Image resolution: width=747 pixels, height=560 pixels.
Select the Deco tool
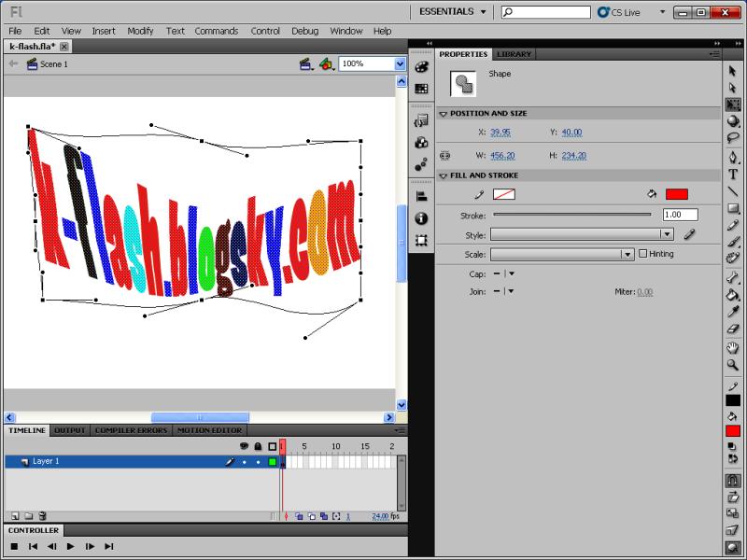coord(733,259)
